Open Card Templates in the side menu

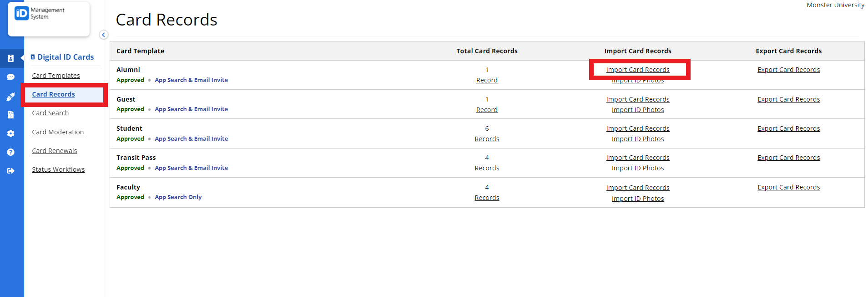56,76
